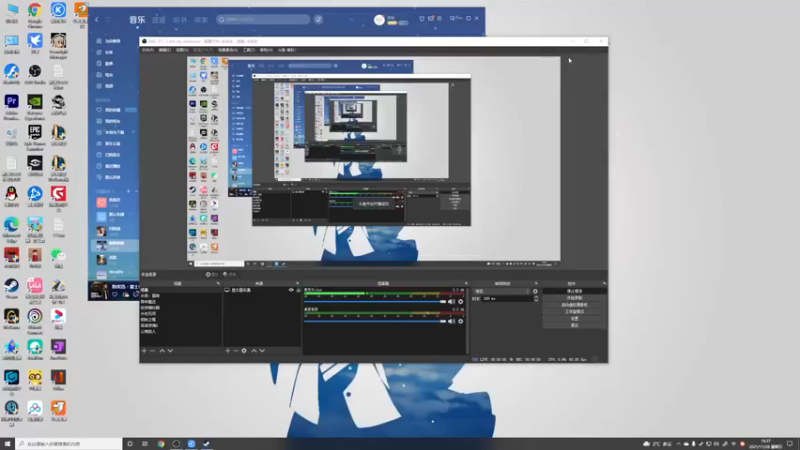800x450 pixels.
Task: Open Kugou main menu hamburger icon
Action: click(439, 18)
